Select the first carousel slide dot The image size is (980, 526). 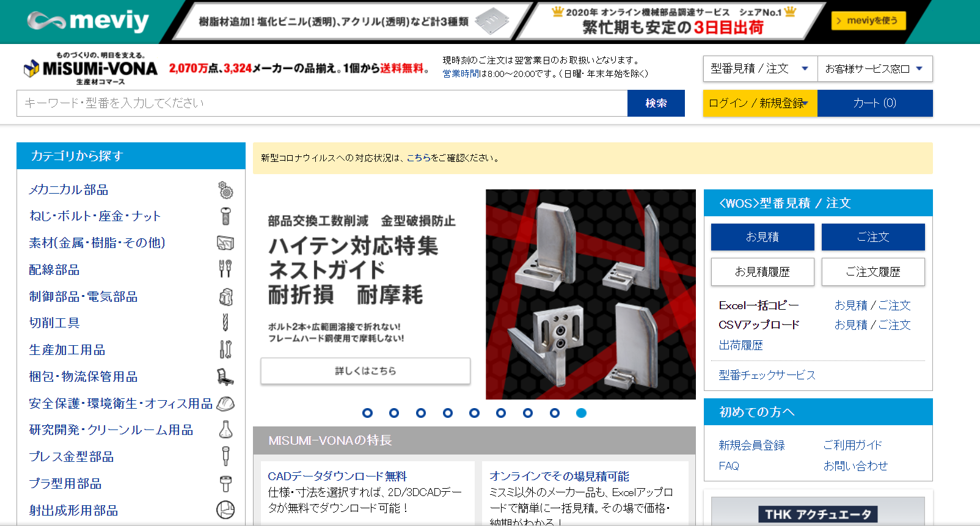pos(367,413)
